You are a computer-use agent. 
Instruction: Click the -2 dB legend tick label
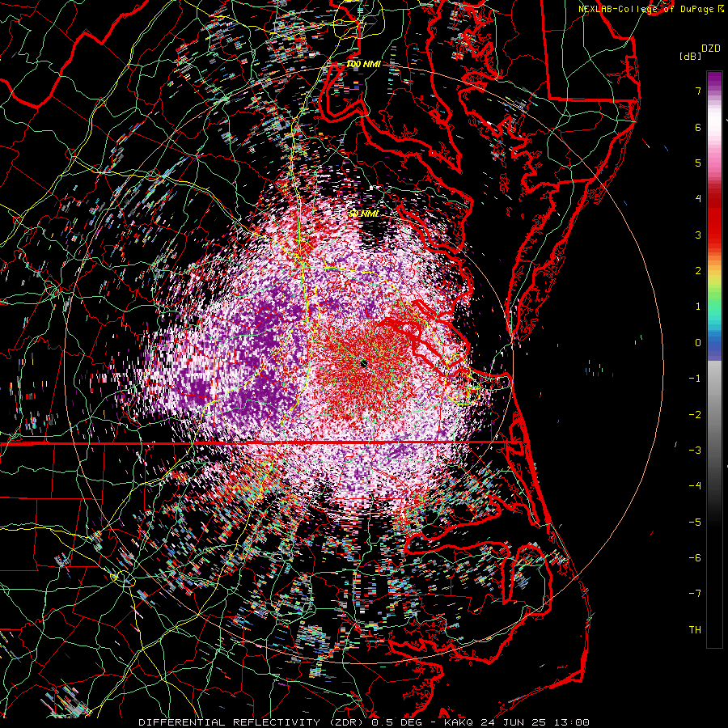click(695, 415)
